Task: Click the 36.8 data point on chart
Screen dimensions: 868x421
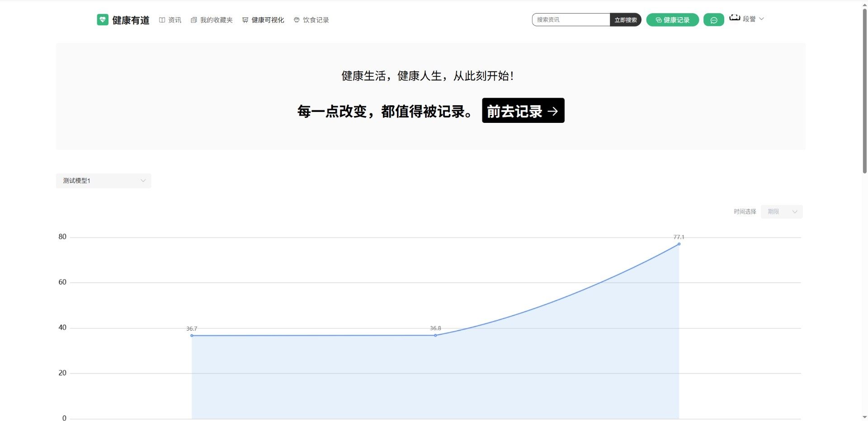Action: click(435, 336)
